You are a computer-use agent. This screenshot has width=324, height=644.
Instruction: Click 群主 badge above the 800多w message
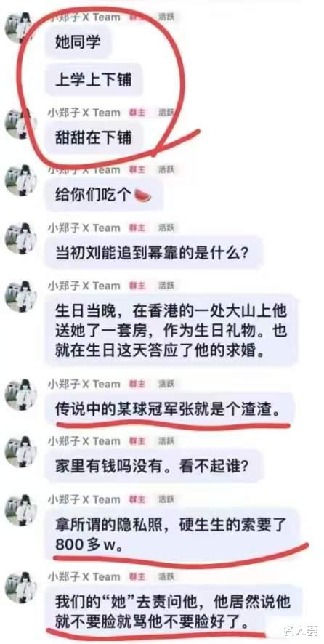137,500
